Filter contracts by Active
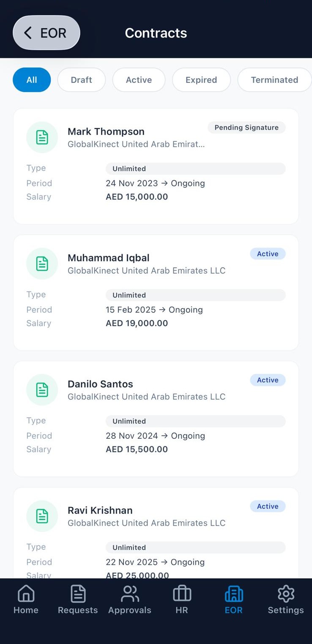The image size is (312, 644). click(x=139, y=80)
